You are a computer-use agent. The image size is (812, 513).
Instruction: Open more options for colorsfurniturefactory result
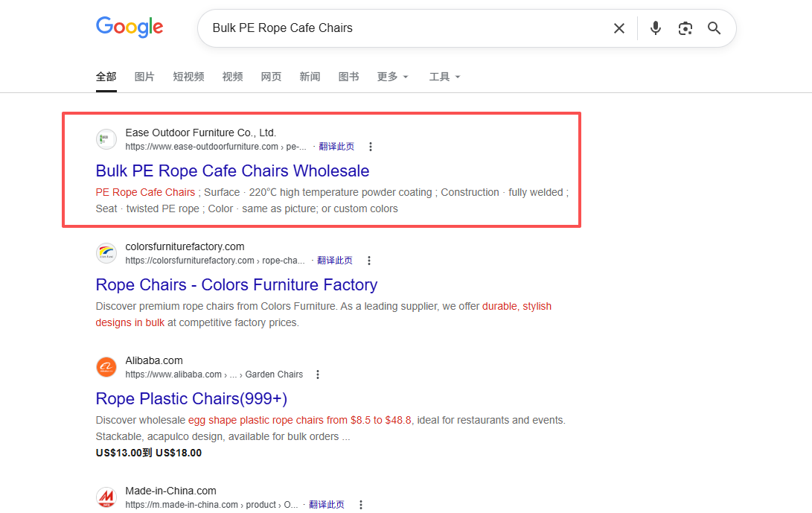coord(369,261)
